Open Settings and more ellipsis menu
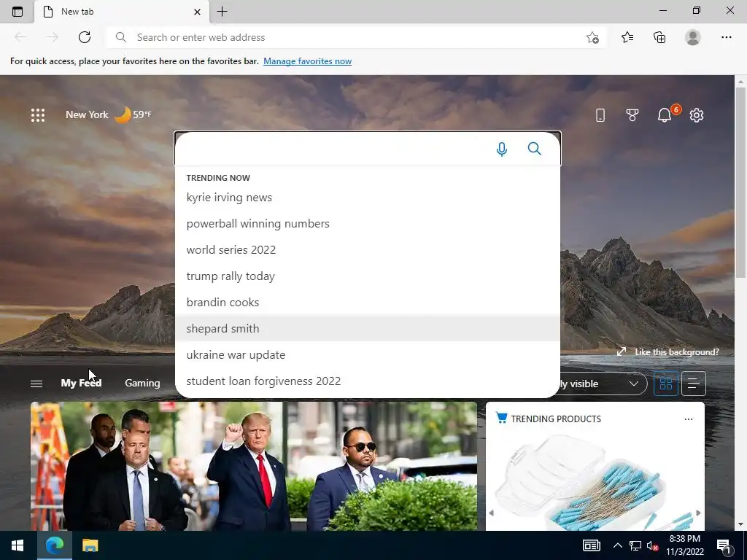 click(726, 37)
